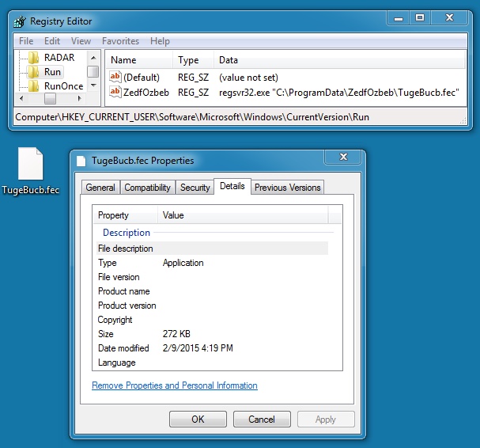This screenshot has height=448, width=480.
Task: Switch to the Security tab
Action: [195, 188]
